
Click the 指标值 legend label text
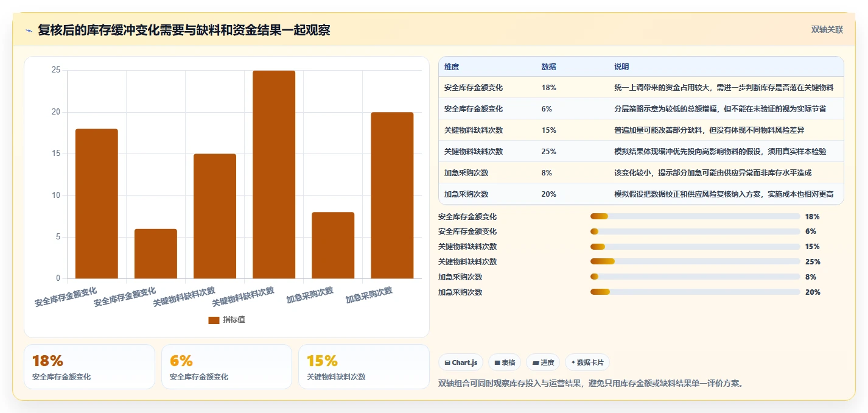[234, 320]
